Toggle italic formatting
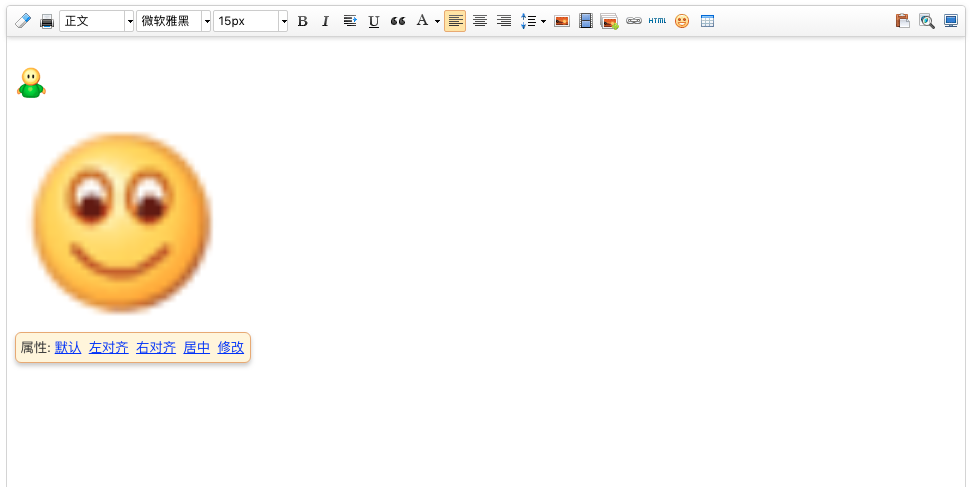 click(325, 21)
